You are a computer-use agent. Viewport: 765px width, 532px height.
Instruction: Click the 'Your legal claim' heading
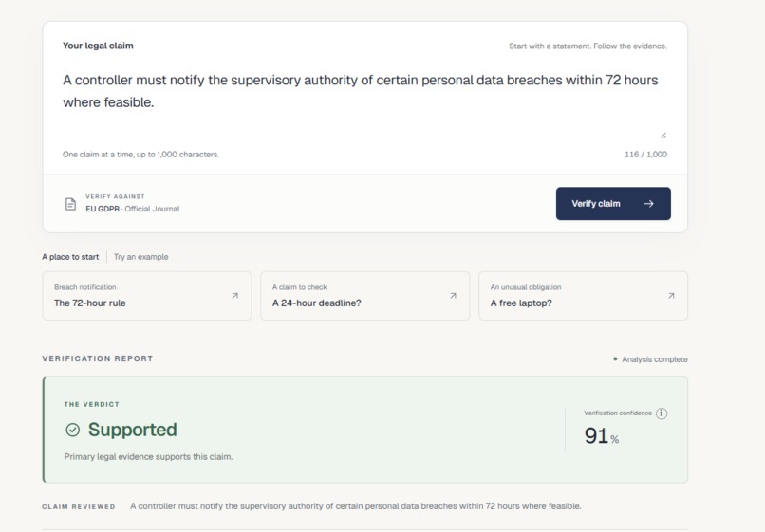pyautogui.click(x=98, y=46)
